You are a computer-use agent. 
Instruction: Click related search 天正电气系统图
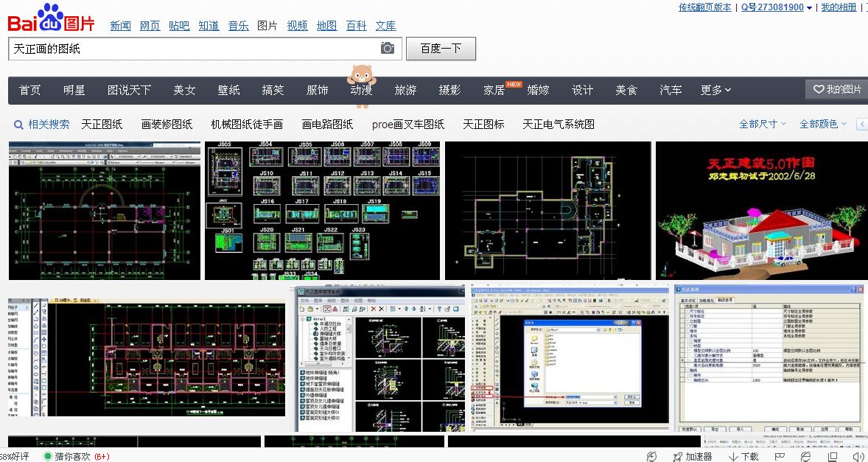(558, 124)
